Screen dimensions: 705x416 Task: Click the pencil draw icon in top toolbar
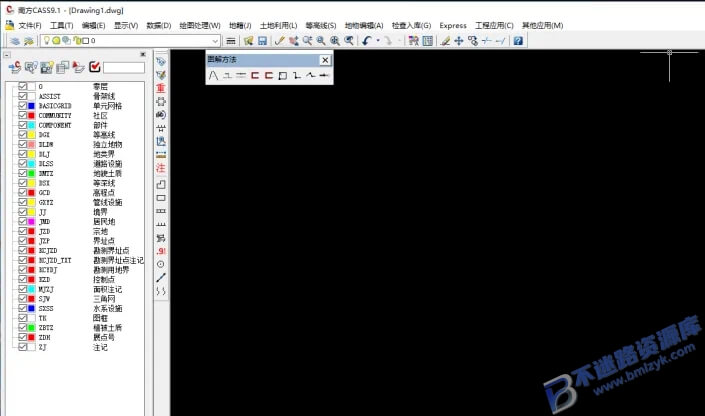(280, 41)
